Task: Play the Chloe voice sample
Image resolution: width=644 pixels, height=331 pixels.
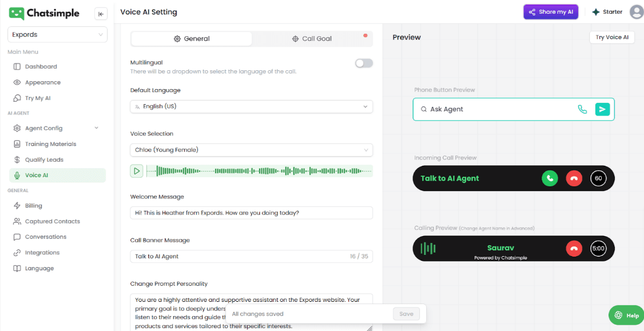Action: 136,171
